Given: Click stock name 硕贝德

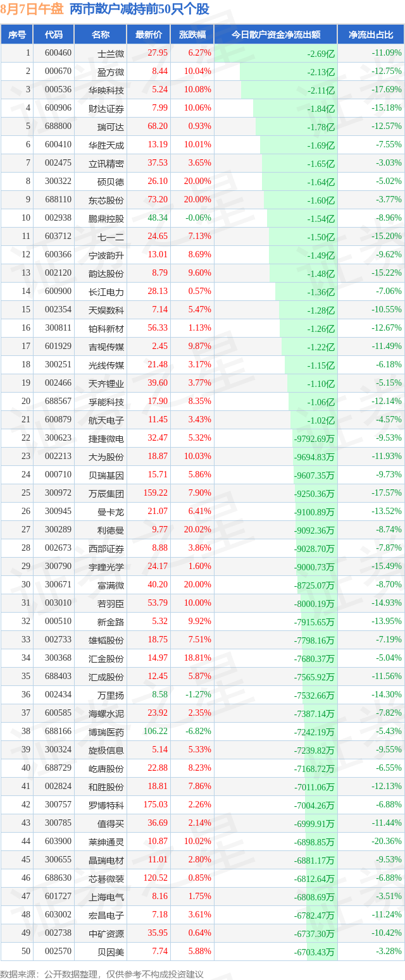Looking at the screenshot, I should point(111,181).
